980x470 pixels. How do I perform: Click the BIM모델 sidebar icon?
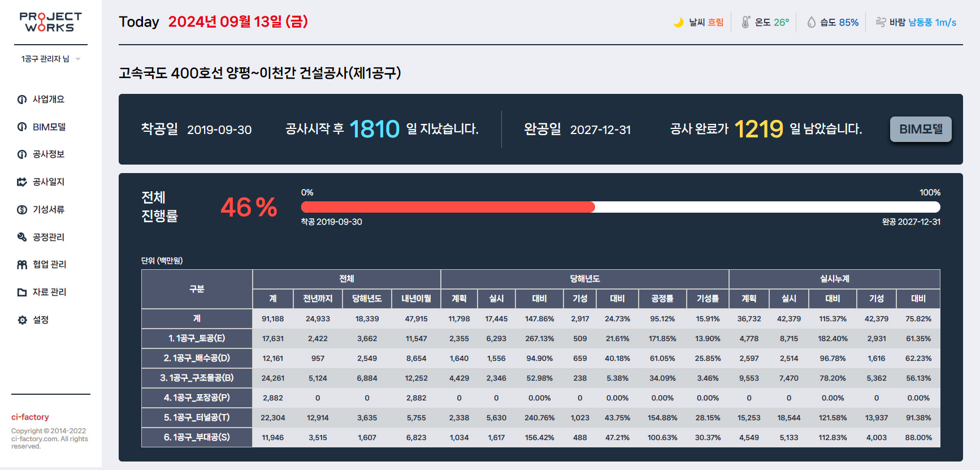coord(22,127)
